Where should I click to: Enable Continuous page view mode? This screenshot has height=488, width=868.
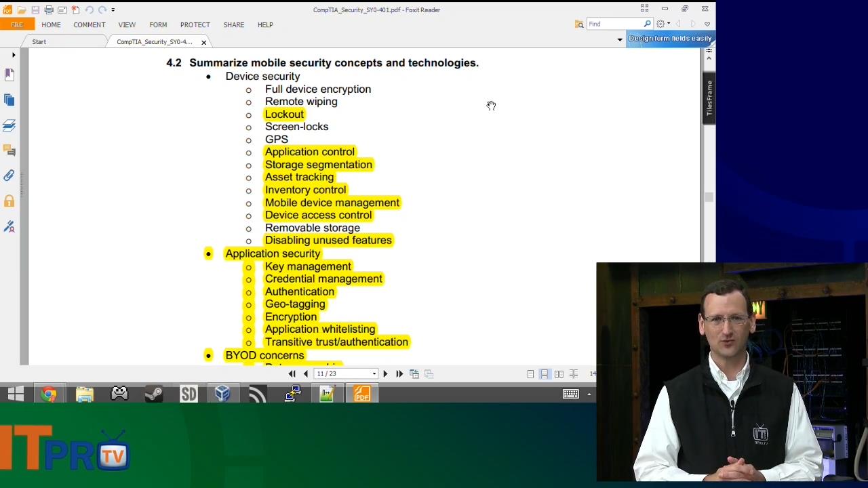tap(545, 373)
